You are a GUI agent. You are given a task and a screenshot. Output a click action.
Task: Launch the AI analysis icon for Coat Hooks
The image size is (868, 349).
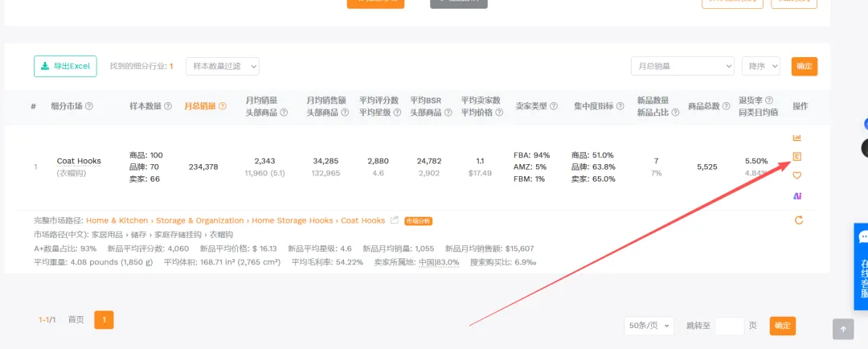point(797,196)
